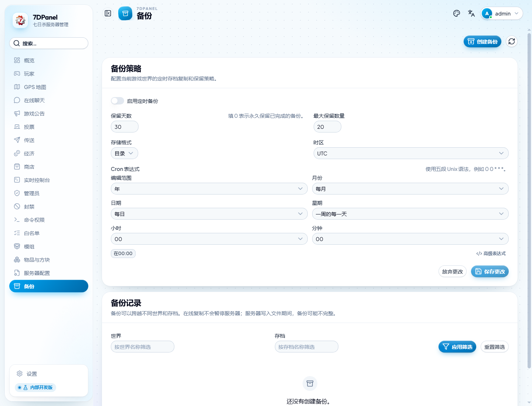Click the 玩家 gamepad icon
This screenshot has width=532, height=406.
17,73
